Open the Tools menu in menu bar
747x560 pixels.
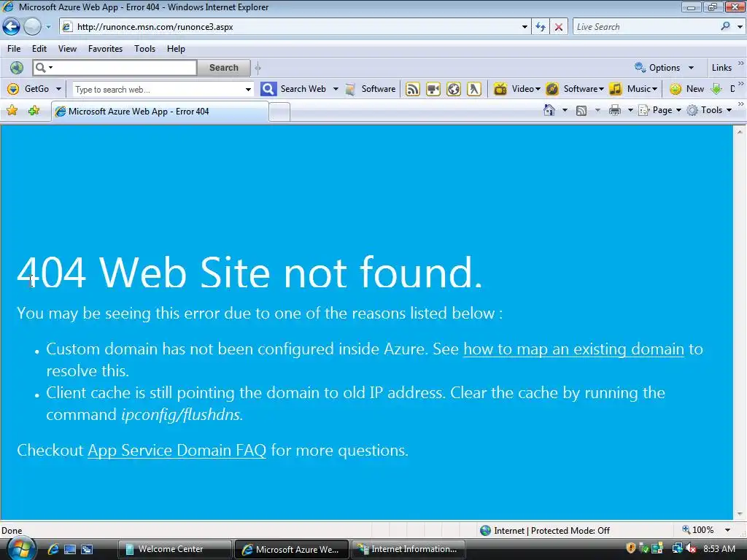tap(145, 49)
